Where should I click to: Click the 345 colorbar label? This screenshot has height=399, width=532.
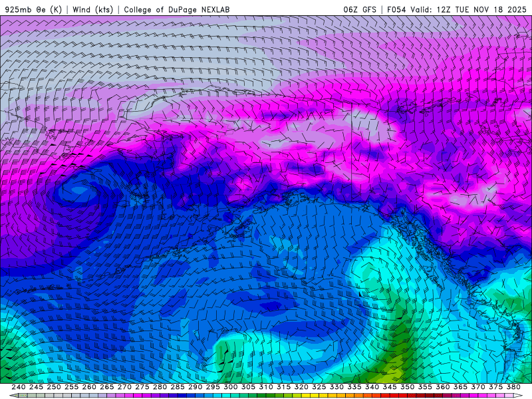coord(390,387)
